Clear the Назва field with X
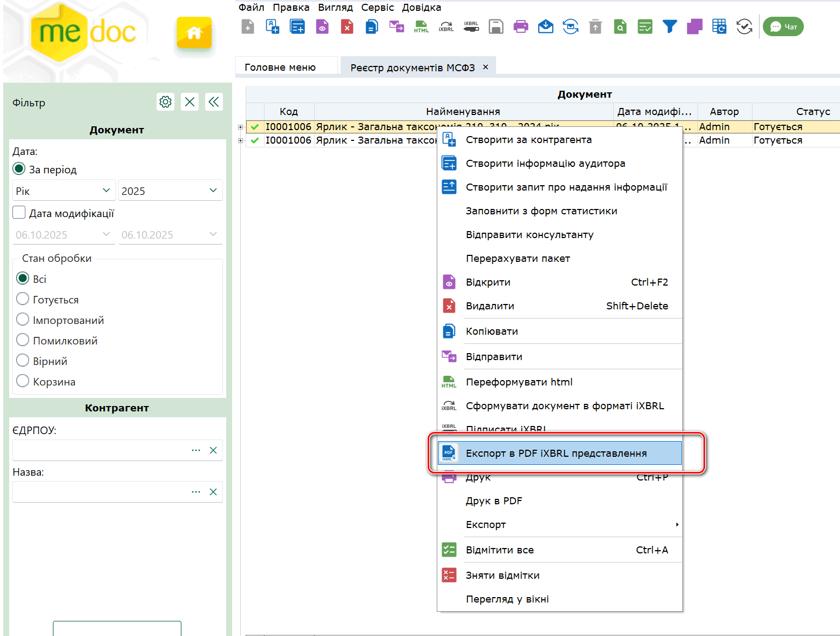The image size is (840, 636). 213,492
